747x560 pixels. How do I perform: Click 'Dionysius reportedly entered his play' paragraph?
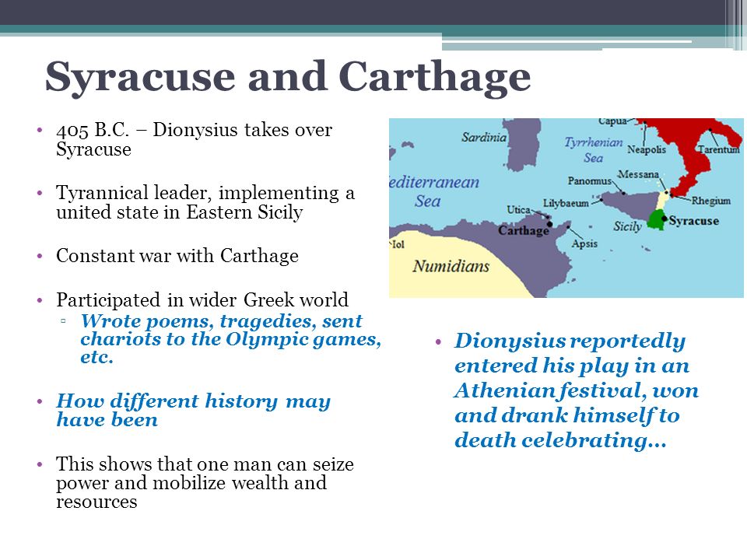pos(577,390)
